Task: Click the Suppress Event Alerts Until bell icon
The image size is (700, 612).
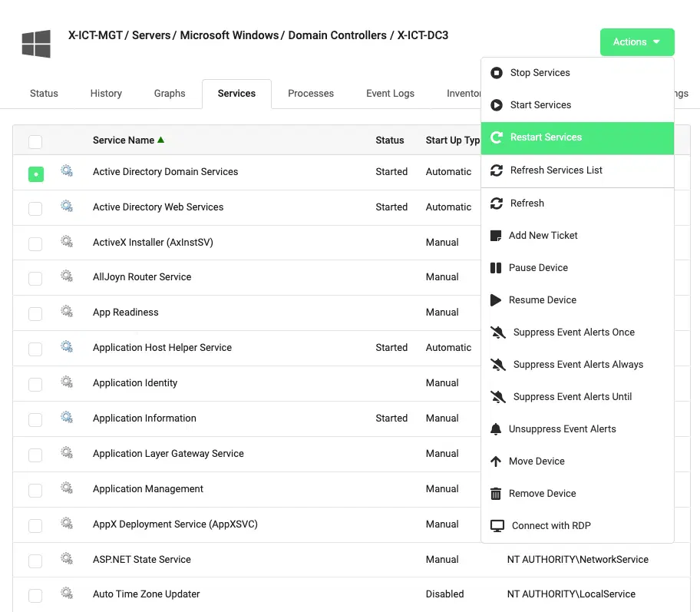Action: point(498,397)
